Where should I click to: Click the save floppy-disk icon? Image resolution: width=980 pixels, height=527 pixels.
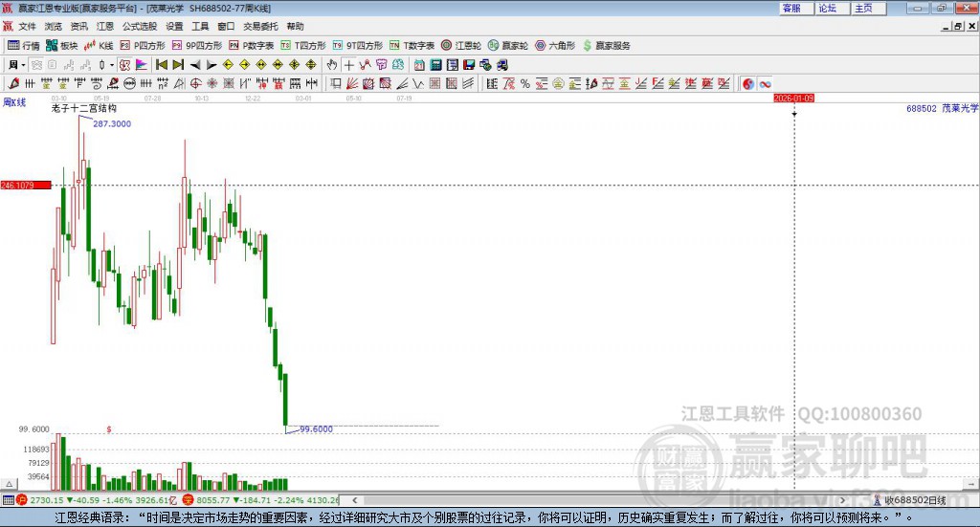[x=469, y=65]
